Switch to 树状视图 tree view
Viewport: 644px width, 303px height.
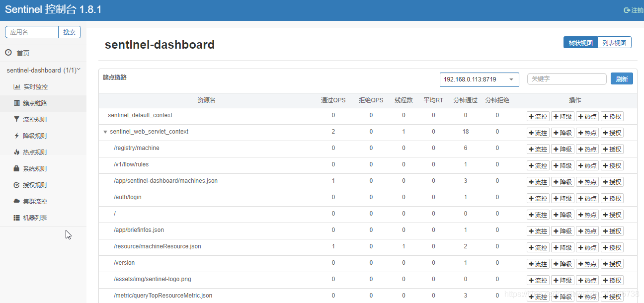pyautogui.click(x=581, y=43)
